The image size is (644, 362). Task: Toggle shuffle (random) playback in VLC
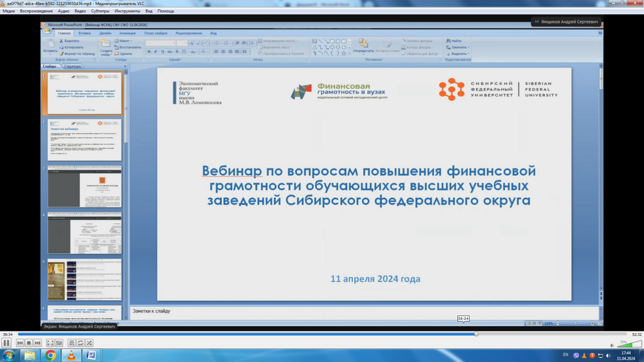click(x=89, y=343)
